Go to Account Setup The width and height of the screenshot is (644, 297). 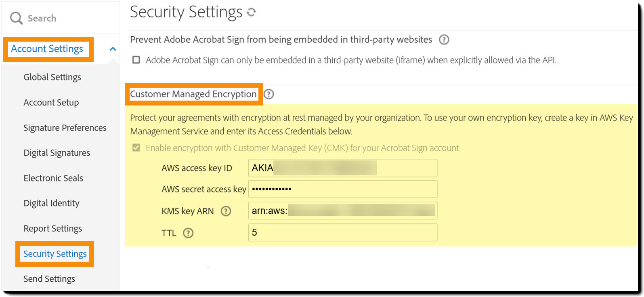click(x=51, y=103)
